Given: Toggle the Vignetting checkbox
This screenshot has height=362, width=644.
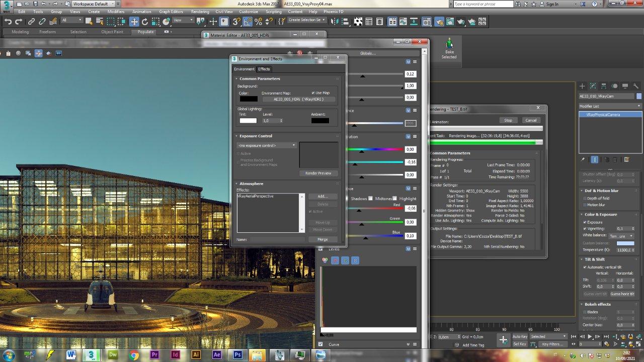Looking at the screenshot, I should [585, 229].
